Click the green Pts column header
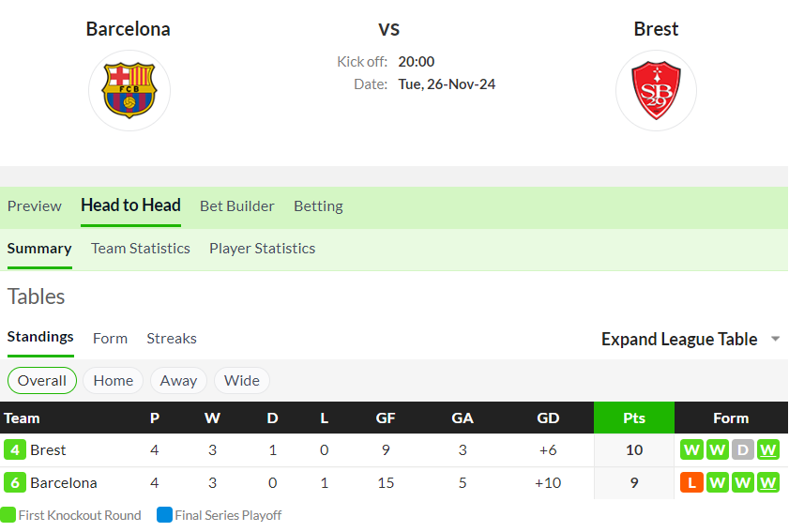The height and width of the screenshot is (532, 789). pyautogui.click(x=634, y=418)
